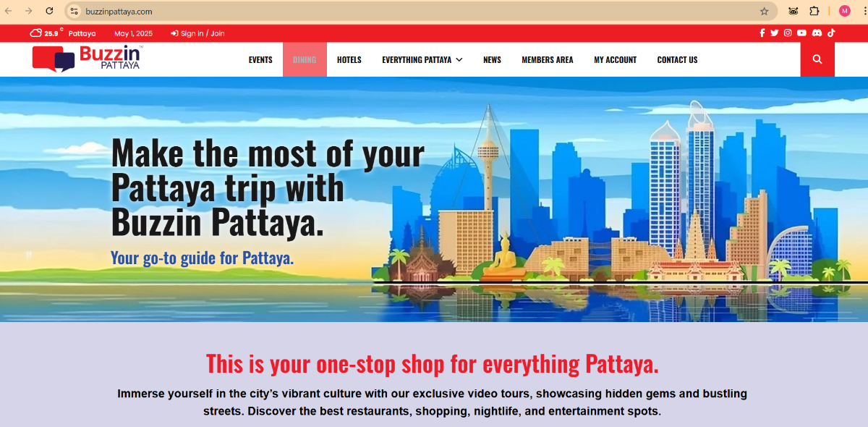The height and width of the screenshot is (427, 868).
Task: Click Sign in / Join link
Action: [197, 33]
